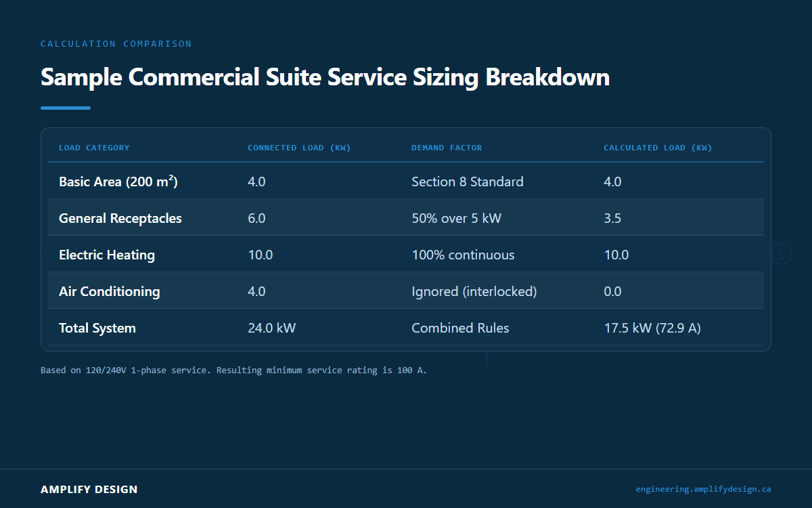
Task: Click the Amplify Design footer brand
Action: click(89, 489)
